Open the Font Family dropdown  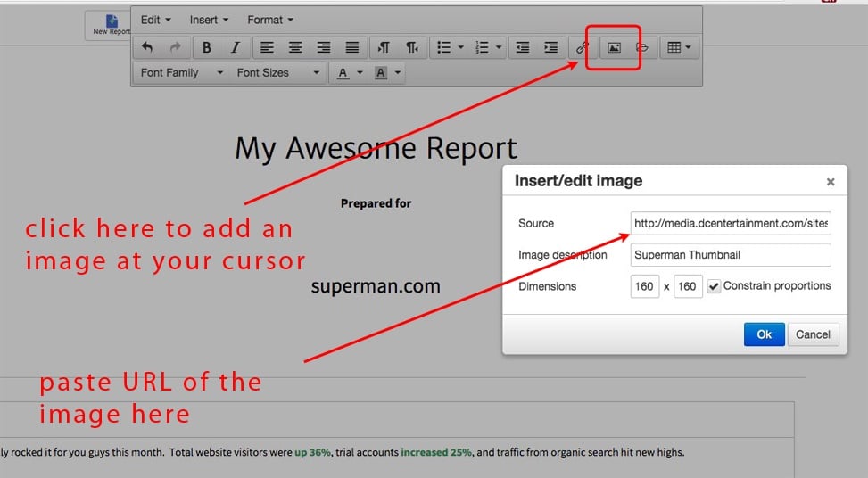[x=182, y=73]
